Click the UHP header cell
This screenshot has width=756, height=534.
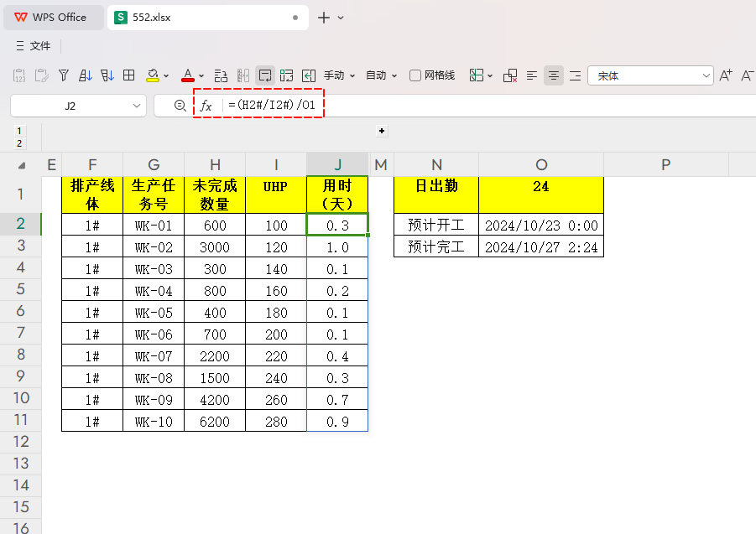pos(276,194)
